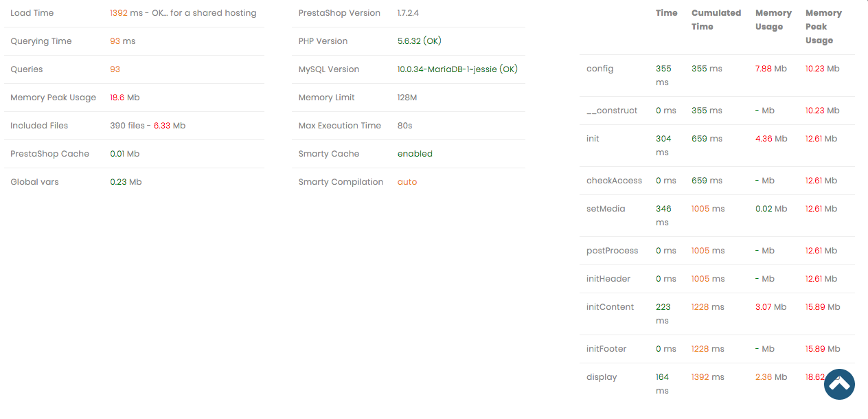Screen dimensions: 868x419
Task: Click the Memory Peak Usage row
Action: pyautogui.click(x=134, y=98)
